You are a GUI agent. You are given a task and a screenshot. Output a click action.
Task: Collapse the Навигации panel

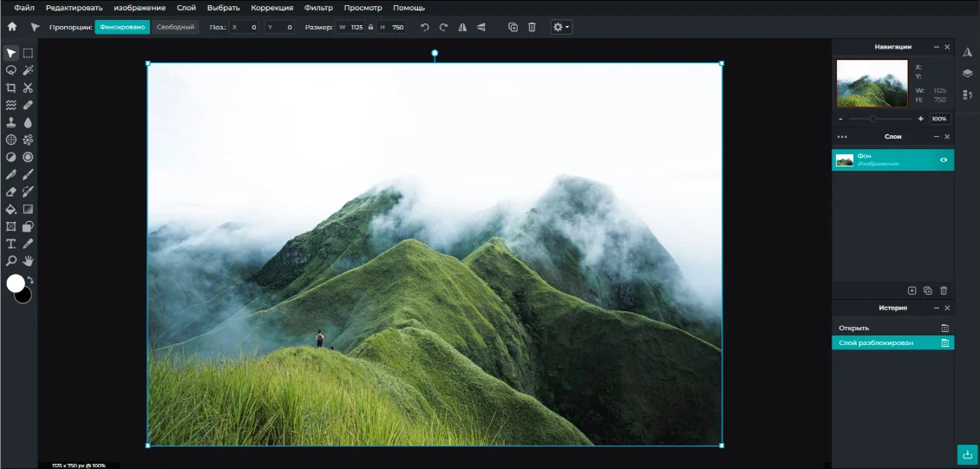tap(935, 47)
